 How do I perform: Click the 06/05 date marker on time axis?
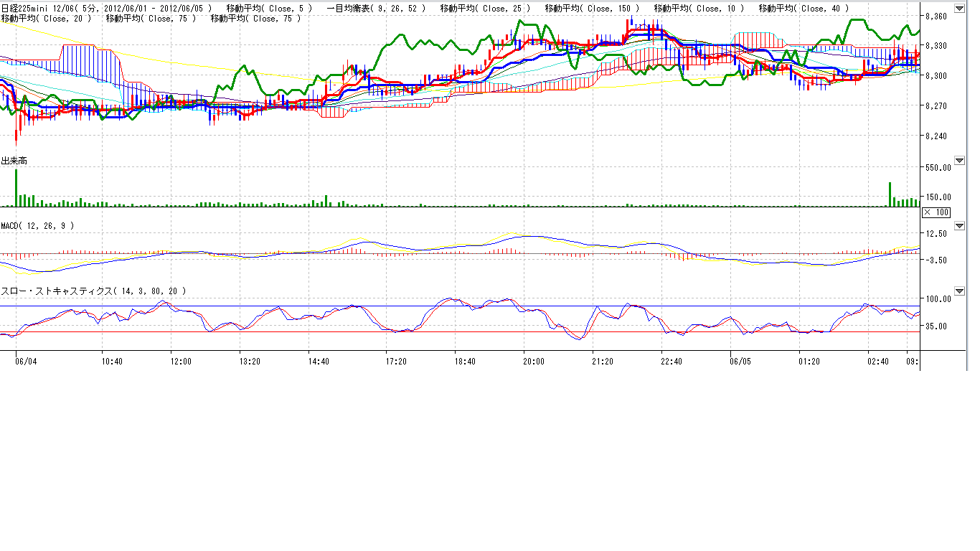point(740,362)
